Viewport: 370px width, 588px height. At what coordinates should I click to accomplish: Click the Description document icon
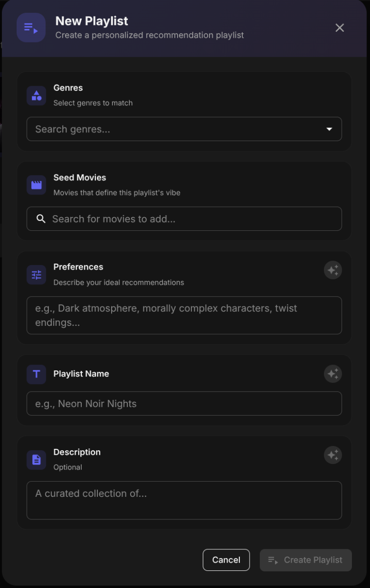(36, 460)
